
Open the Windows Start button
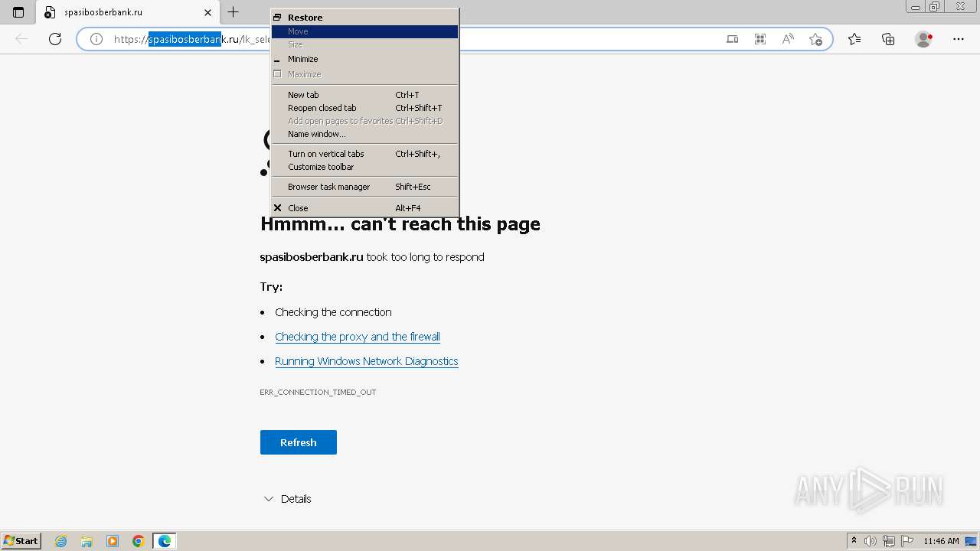coord(21,541)
